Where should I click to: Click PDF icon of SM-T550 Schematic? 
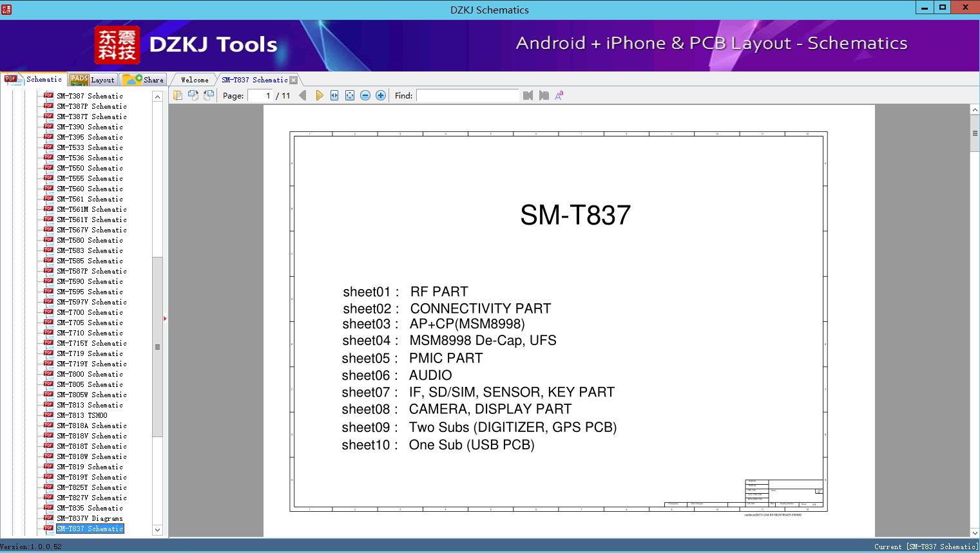tap(48, 167)
